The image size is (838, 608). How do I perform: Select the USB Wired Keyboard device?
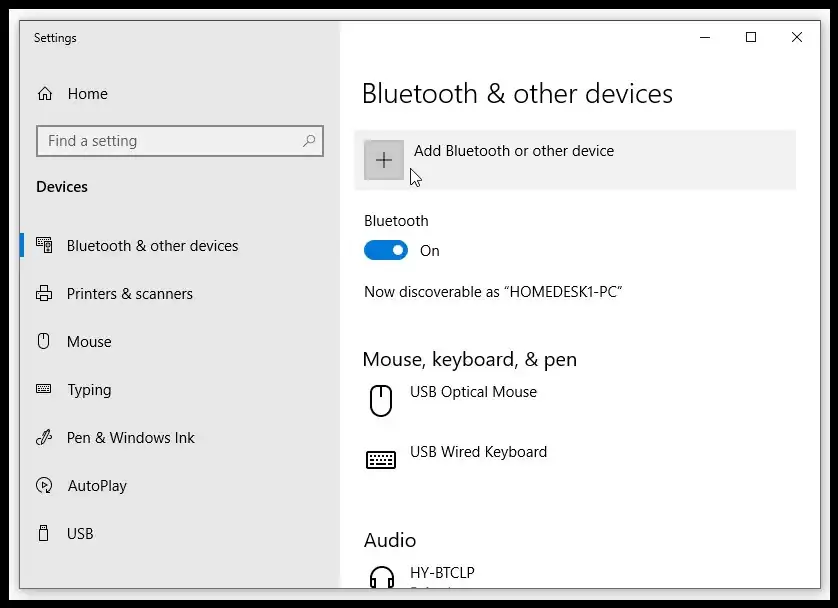click(x=478, y=452)
